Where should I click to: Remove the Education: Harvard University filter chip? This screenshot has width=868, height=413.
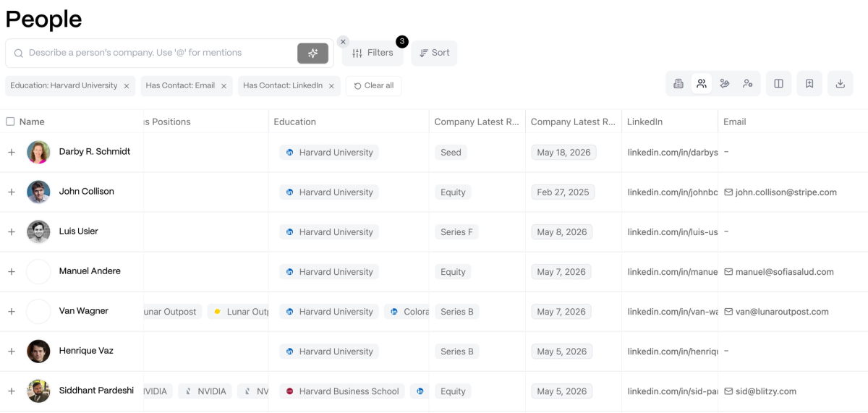[x=127, y=86]
